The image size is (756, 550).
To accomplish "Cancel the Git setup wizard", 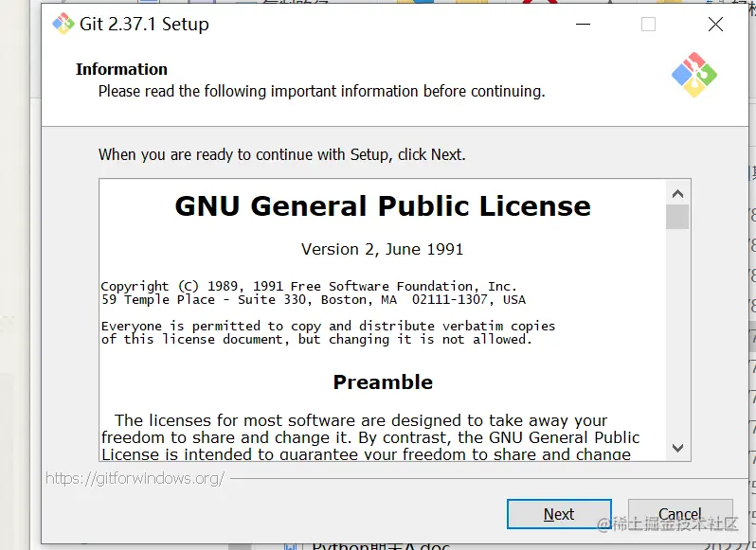I will [x=680, y=514].
